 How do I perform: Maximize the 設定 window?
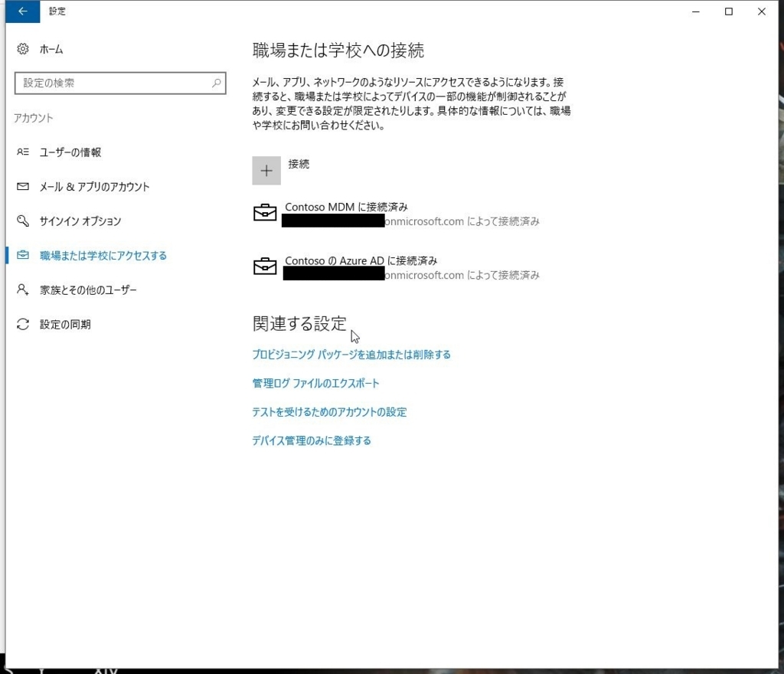coord(729,11)
